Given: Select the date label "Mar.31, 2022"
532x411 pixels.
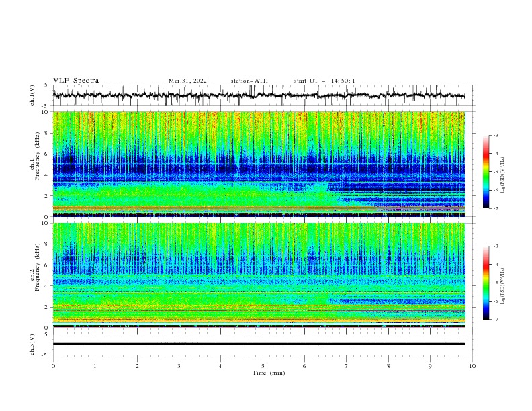Looking at the screenshot, I should pos(187,81).
